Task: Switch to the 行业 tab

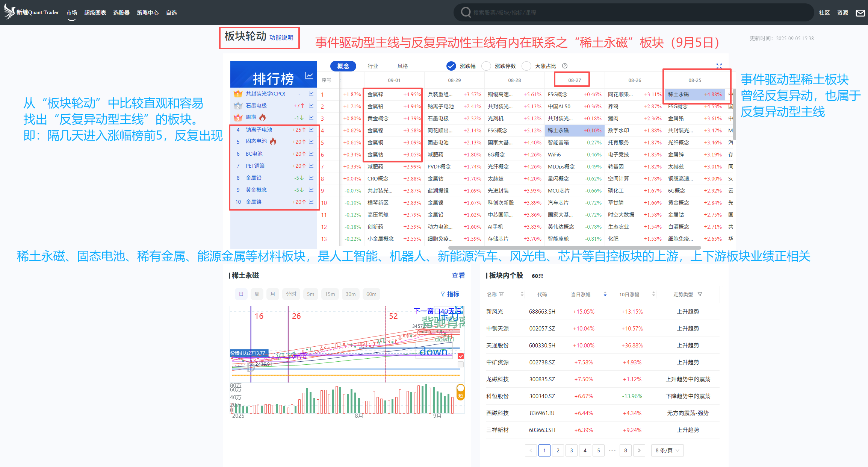Action: pos(373,66)
